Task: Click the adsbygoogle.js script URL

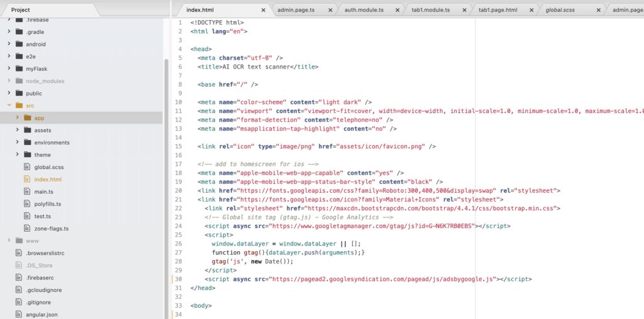Action: tap(383, 279)
